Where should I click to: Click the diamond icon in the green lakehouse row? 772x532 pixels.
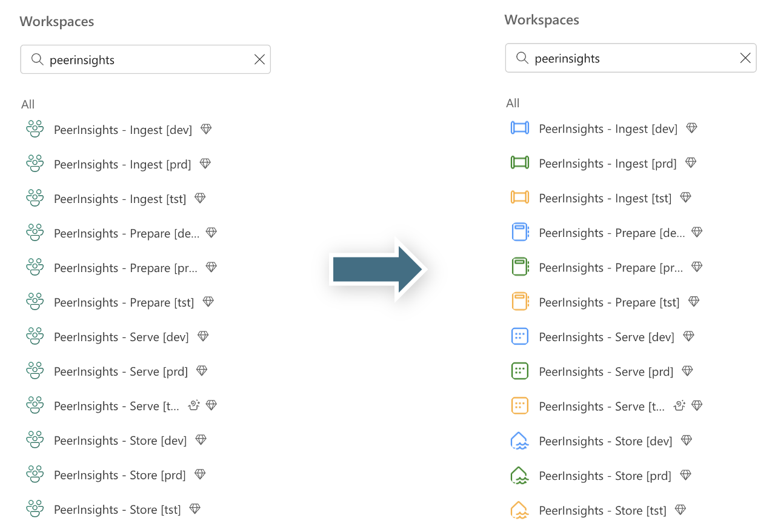pos(685,475)
